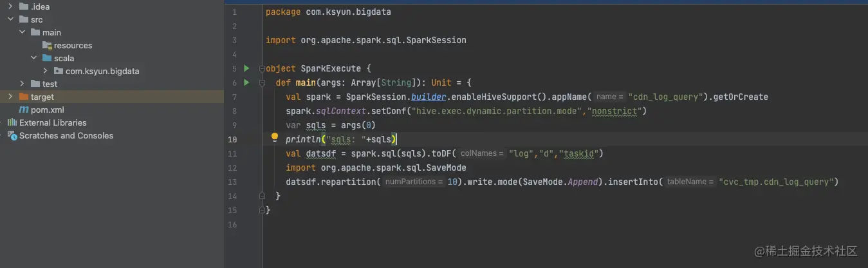868x268 pixels.
Task: Click fold end marker at line 14
Action: pyautogui.click(x=262, y=196)
